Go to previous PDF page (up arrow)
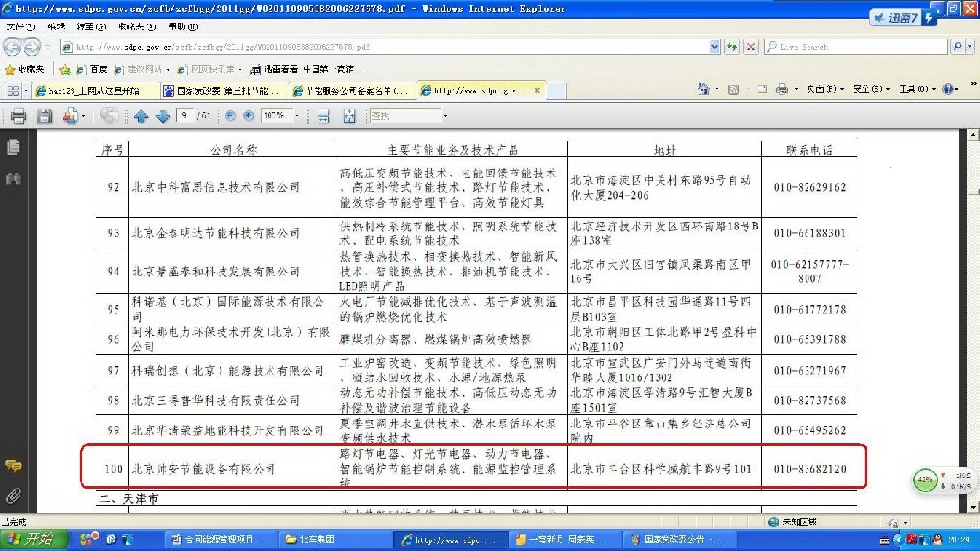This screenshot has height=551, width=980. coord(141,116)
